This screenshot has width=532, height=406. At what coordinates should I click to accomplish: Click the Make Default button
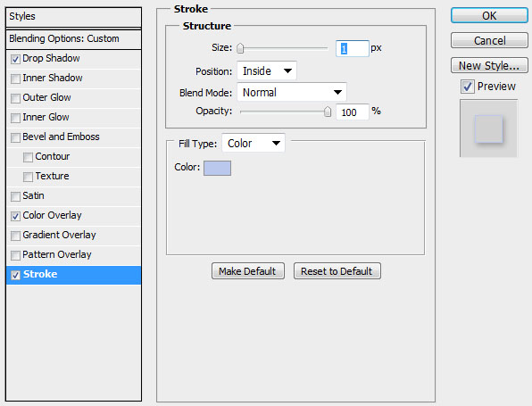pos(248,271)
